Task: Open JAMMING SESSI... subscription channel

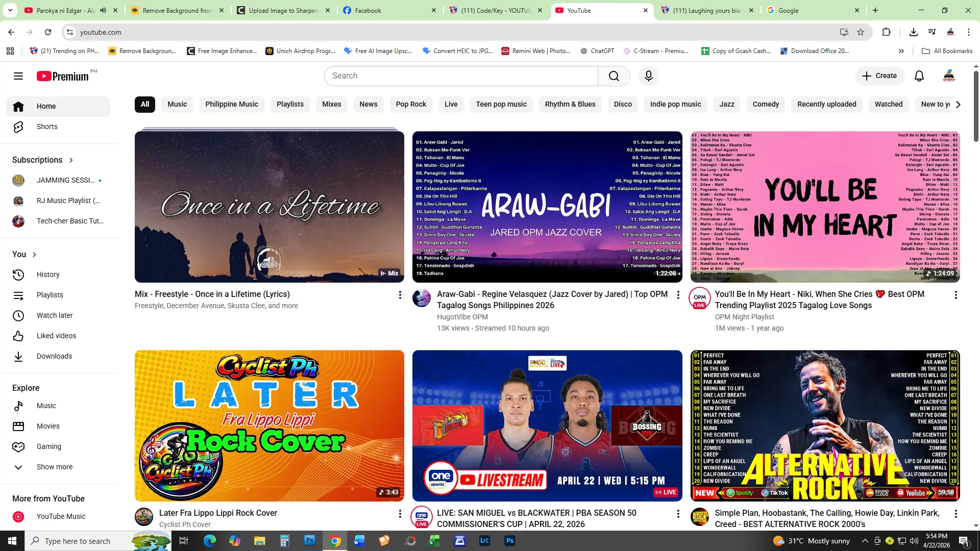Action: [58, 180]
